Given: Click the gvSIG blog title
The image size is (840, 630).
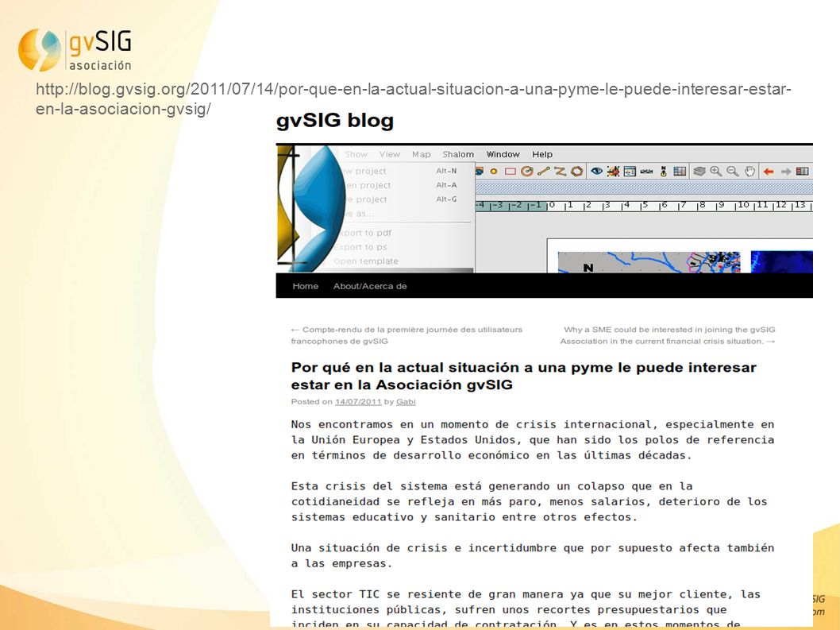Looking at the screenshot, I should (x=335, y=120).
